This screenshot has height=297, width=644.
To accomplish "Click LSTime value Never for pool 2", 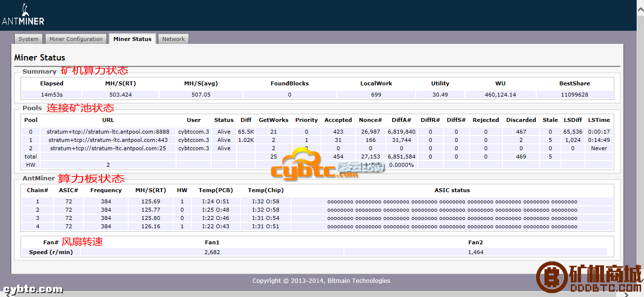I will pyautogui.click(x=599, y=148).
